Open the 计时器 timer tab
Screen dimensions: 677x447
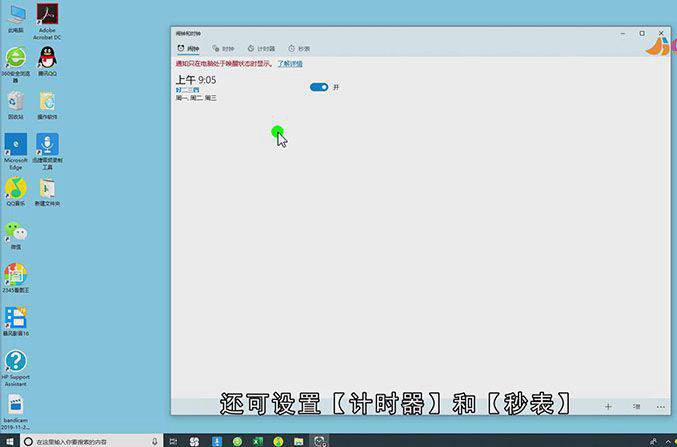click(x=261, y=49)
